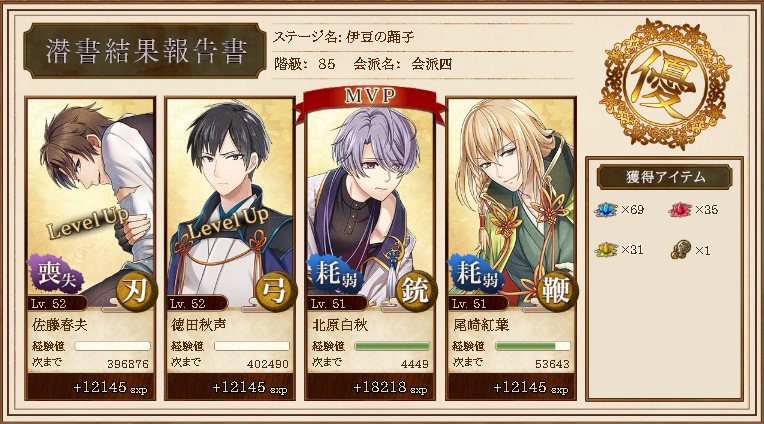Click the purple 喪失 status badge
764x424 pixels.
55,274
